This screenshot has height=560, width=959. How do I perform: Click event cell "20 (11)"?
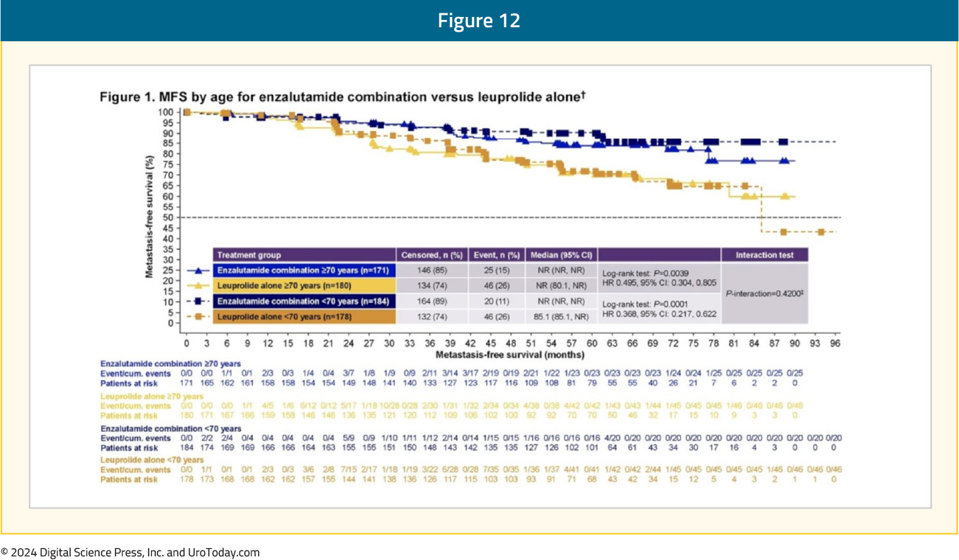pyautogui.click(x=495, y=301)
